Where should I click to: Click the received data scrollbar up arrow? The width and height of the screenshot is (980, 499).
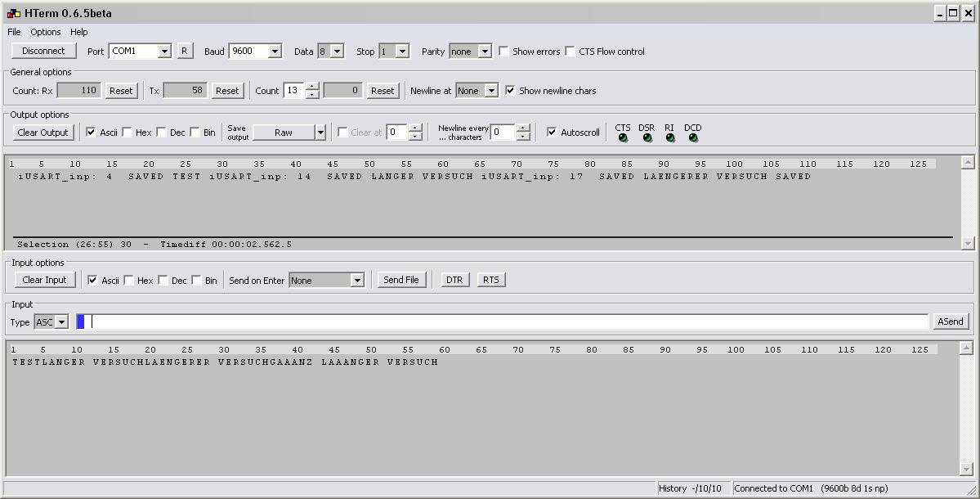pos(968,162)
